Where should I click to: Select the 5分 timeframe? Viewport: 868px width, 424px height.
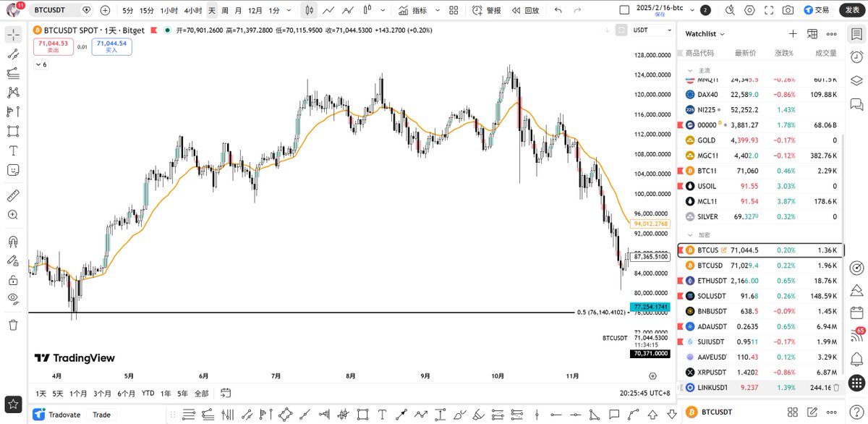coord(128,10)
